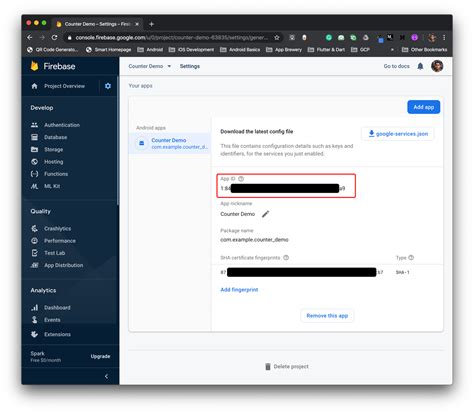Screen dimensions: 474x413
Task: Open QR Code Generator bookmark
Action: (x=53, y=50)
